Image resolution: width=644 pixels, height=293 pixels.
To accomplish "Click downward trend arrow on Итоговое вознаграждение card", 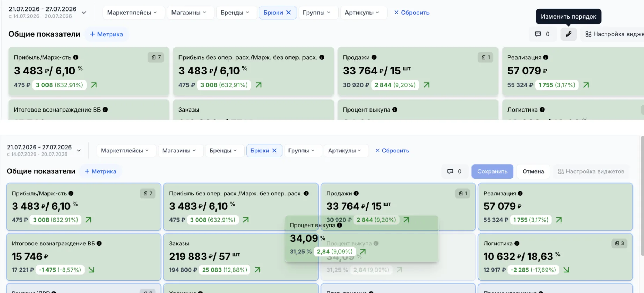I will coord(92,270).
